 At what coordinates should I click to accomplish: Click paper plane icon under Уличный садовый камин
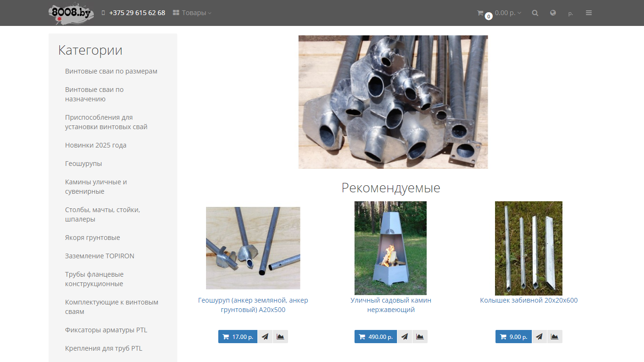point(405,337)
